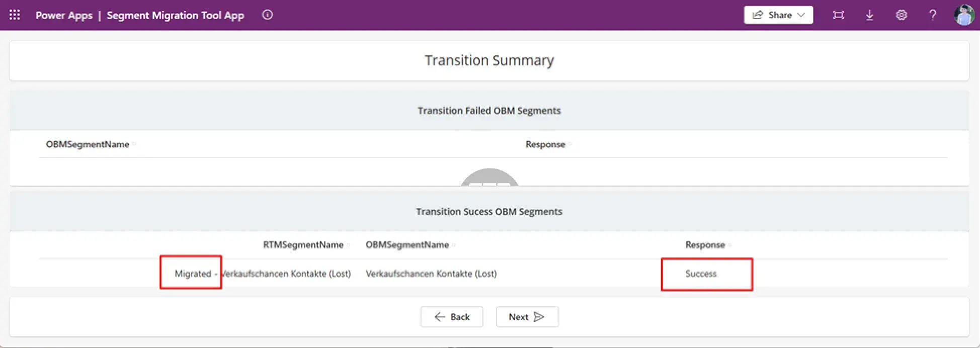Viewport: 980px width, 348px height.
Task: Expand the Share dropdown chevron
Action: point(801,15)
